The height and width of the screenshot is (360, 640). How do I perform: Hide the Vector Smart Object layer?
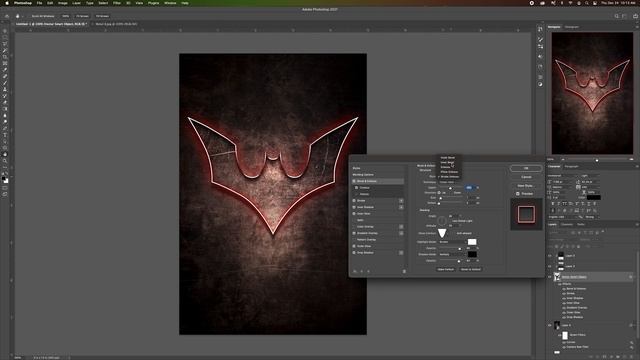(550, 277)
